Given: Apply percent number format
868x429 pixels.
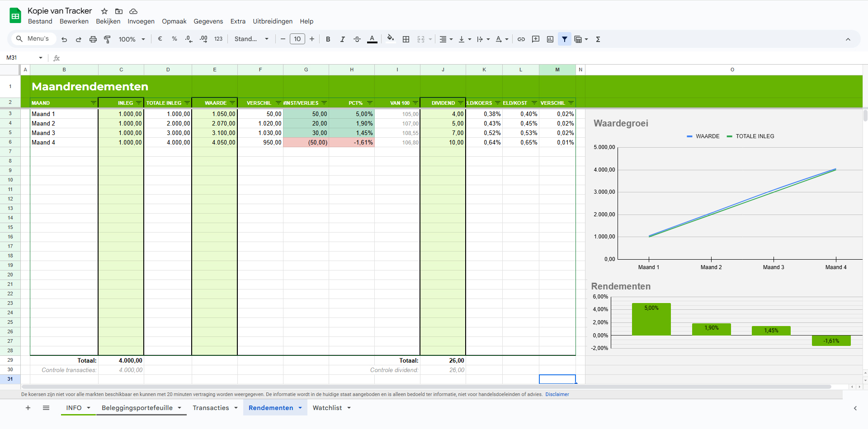Looking at the screenshot, I should coord(175,39).
